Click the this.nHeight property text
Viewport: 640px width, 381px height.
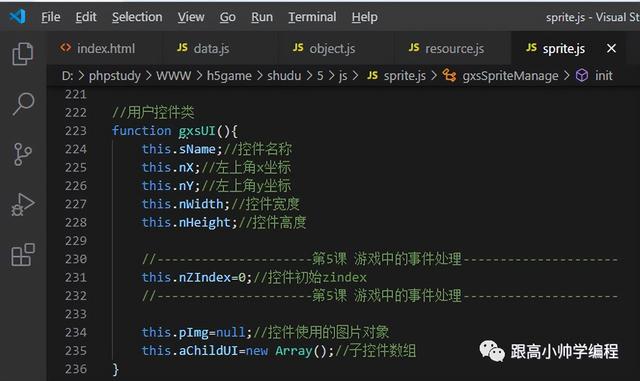pos(186,222)
